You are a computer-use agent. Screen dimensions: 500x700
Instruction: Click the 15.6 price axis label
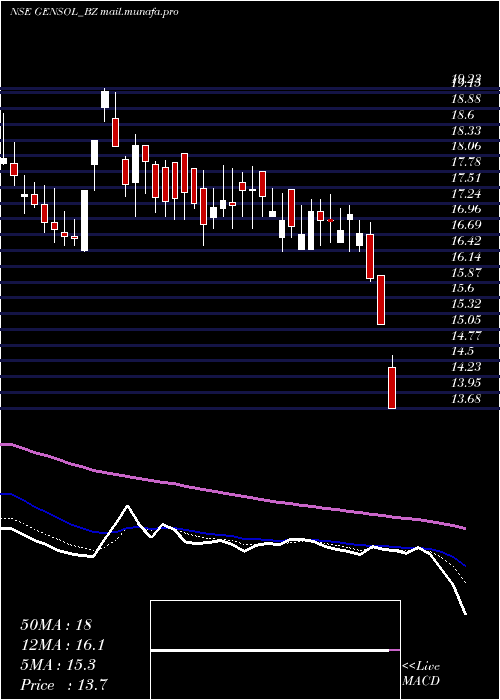point(462,288)
